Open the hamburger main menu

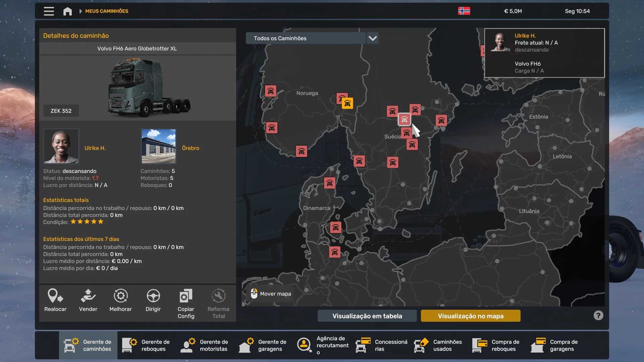(x=49, y=11)
